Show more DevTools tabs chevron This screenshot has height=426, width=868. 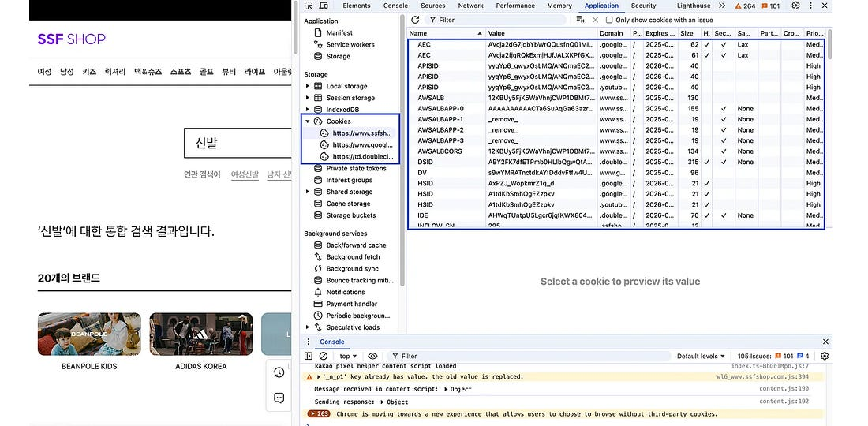point(722,6)
